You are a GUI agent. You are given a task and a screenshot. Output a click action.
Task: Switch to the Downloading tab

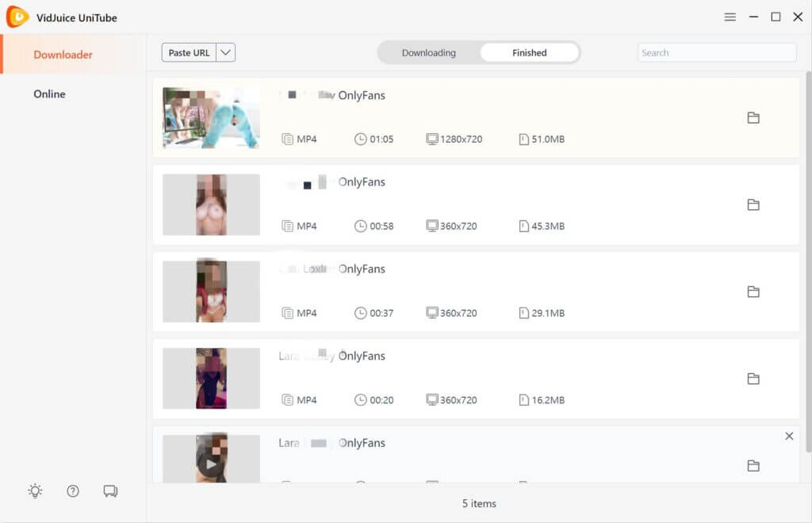(429, 52)
